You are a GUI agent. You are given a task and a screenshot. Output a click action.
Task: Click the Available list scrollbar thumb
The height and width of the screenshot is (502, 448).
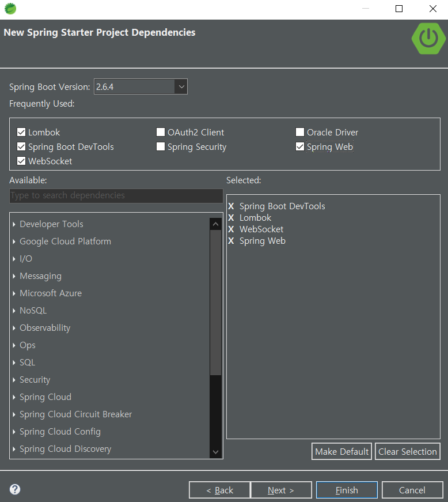coord(215,302)
